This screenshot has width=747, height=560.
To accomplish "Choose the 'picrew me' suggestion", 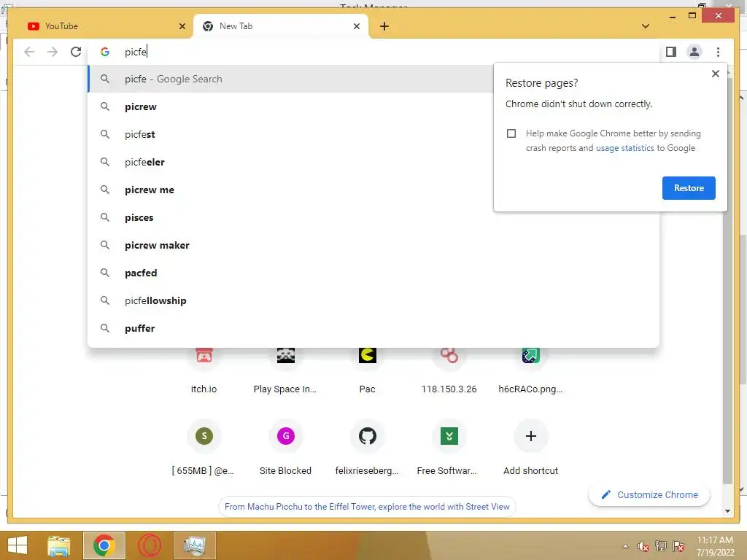I will 373,190.
